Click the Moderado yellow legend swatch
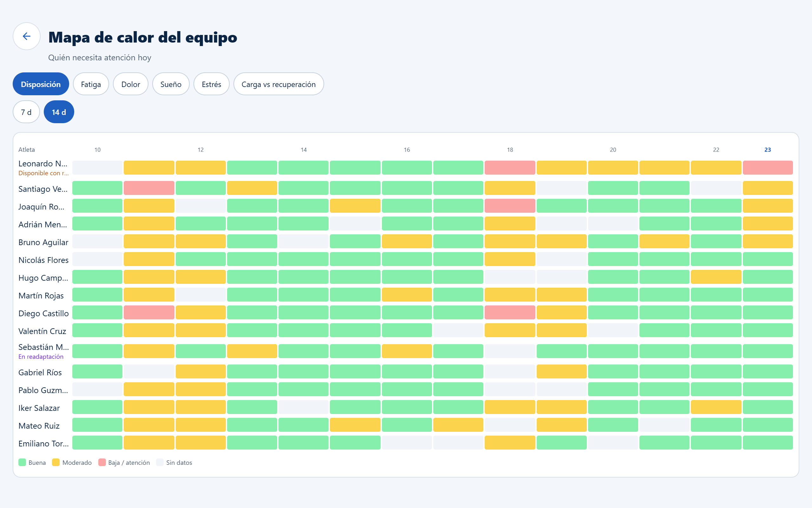The image size is (812, 508). [x=56, y=462]
